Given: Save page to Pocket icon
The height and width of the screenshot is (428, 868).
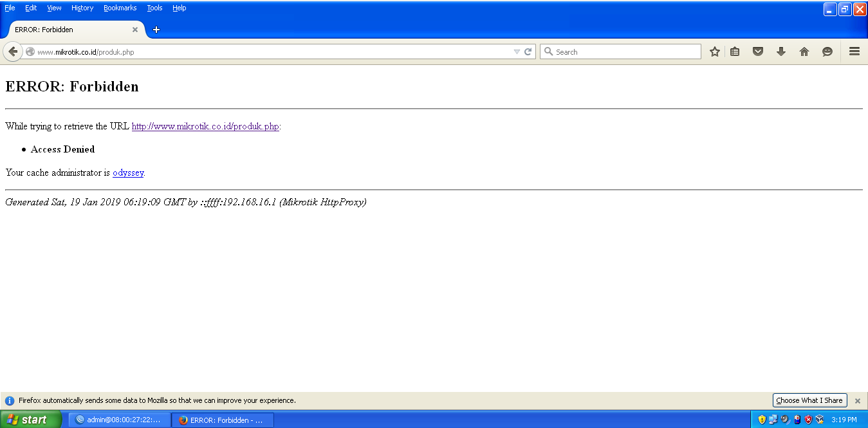Looking at the screenshot, I should pyautogui.click(x=758, y=51).
